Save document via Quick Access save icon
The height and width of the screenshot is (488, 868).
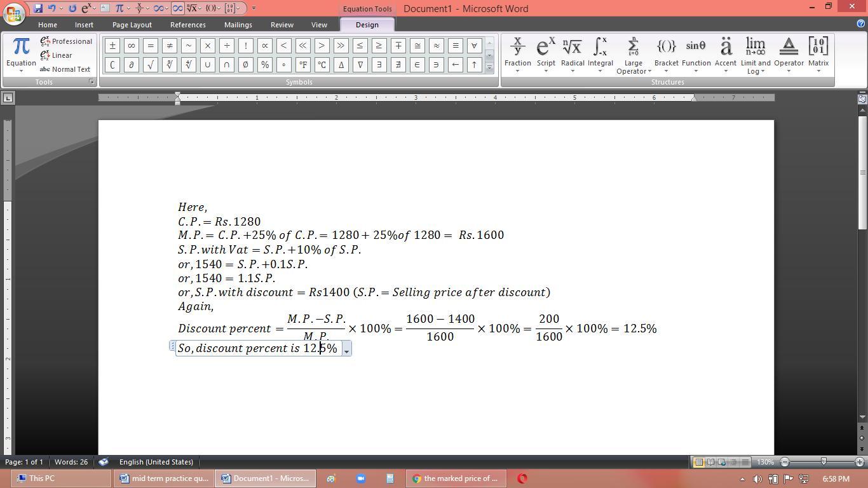point(38,8)
